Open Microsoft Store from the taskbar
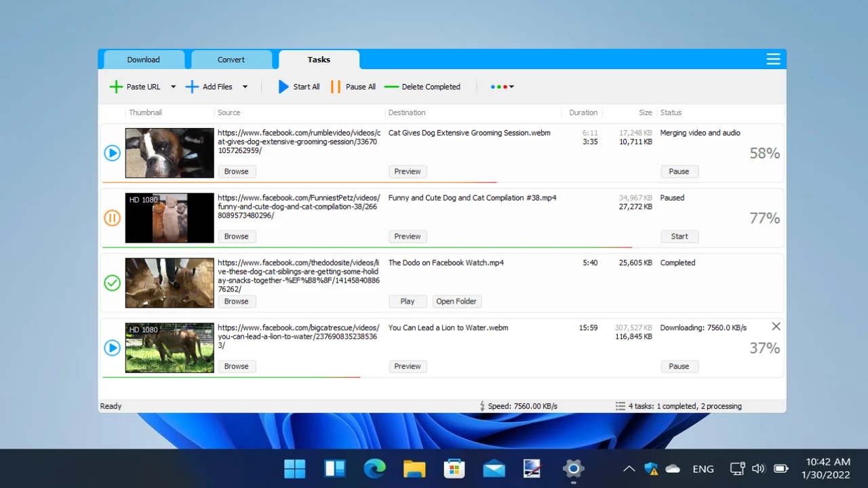868x488 pixels. tap(454, 468)
